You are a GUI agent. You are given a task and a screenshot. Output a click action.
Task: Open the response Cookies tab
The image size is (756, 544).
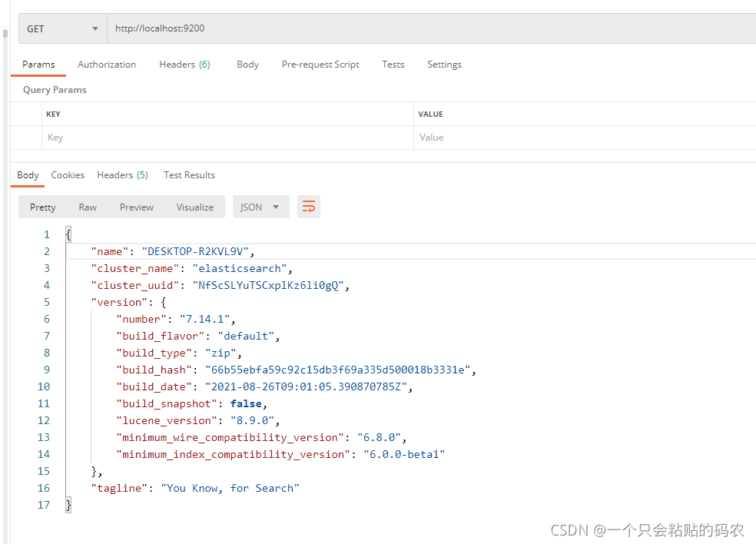coord(68,175)
